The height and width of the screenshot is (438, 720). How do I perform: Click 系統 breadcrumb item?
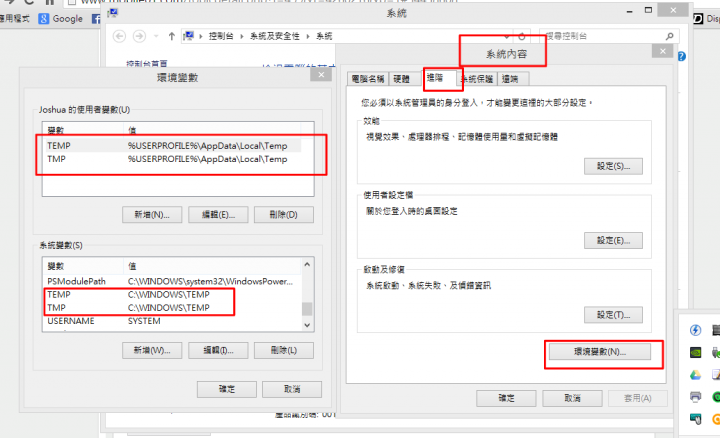point(324,36)
